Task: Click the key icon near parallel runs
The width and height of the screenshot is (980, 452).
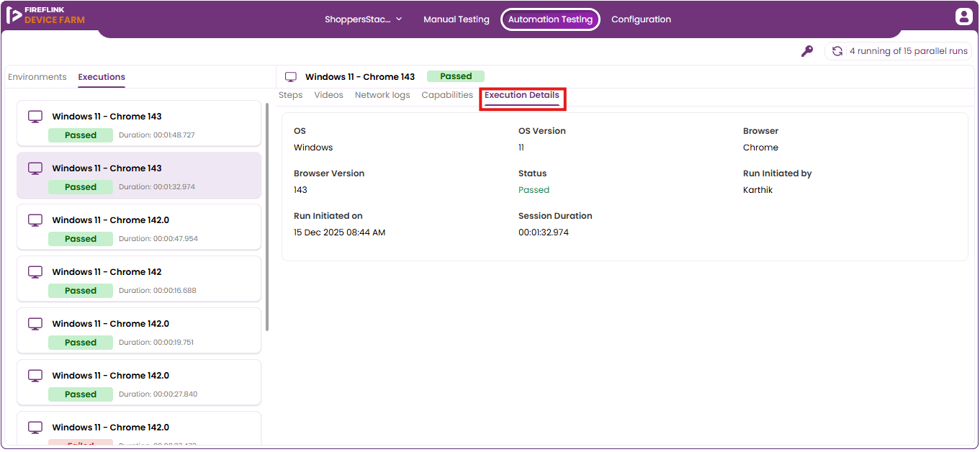Action: click(x=807, y=51)
